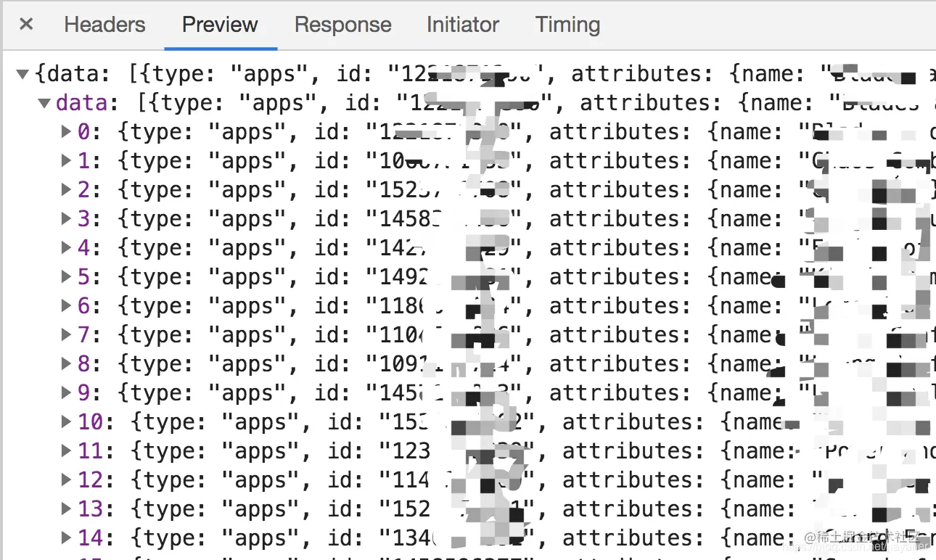This screenshot has height=560, width=936.
Task: Click 'apps' type value in row 14
Action: point(260,540)
